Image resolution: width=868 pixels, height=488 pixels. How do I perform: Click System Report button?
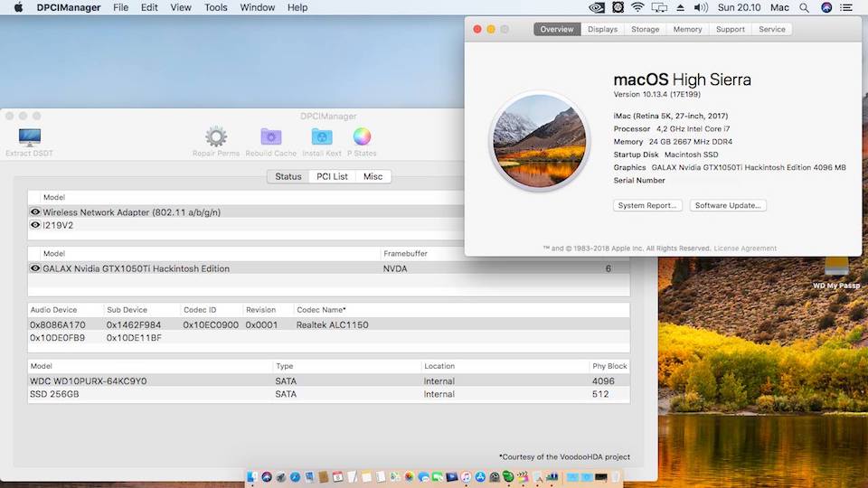(647, 205)
